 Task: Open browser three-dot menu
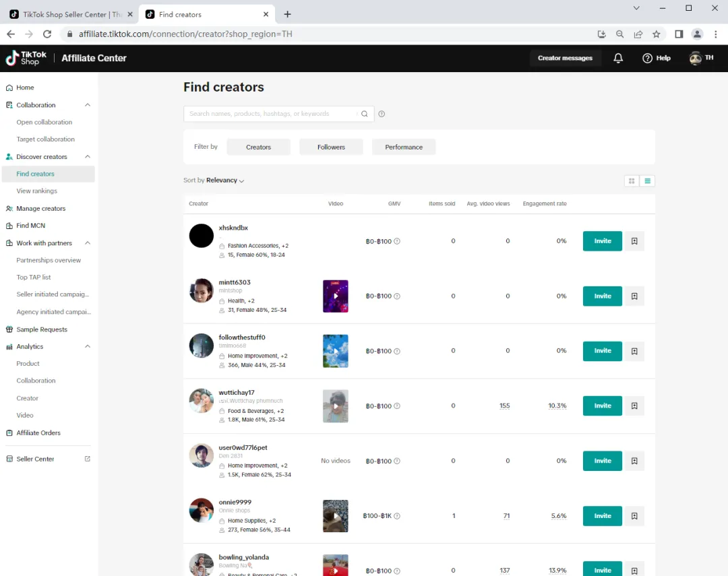click(x=715, y=34)
